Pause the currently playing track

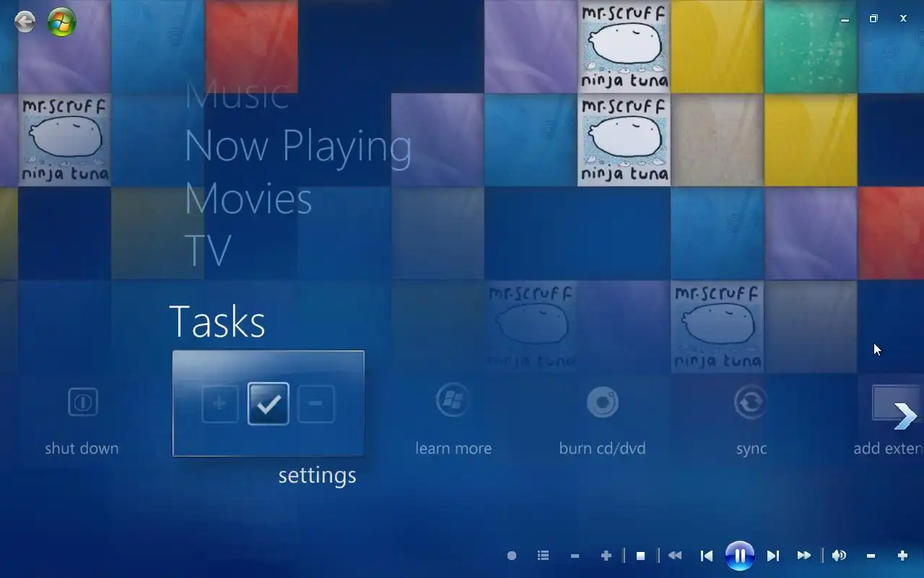pyautogui.click(x=740, y=556)
